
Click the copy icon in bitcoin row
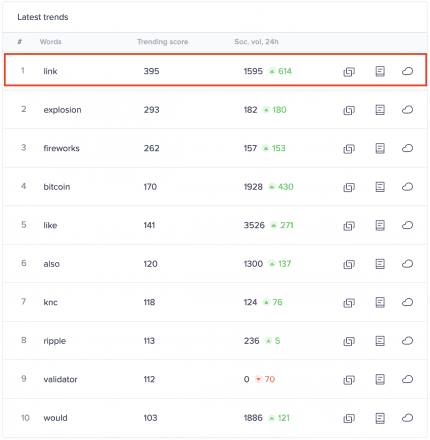click(x=349, y=187)
